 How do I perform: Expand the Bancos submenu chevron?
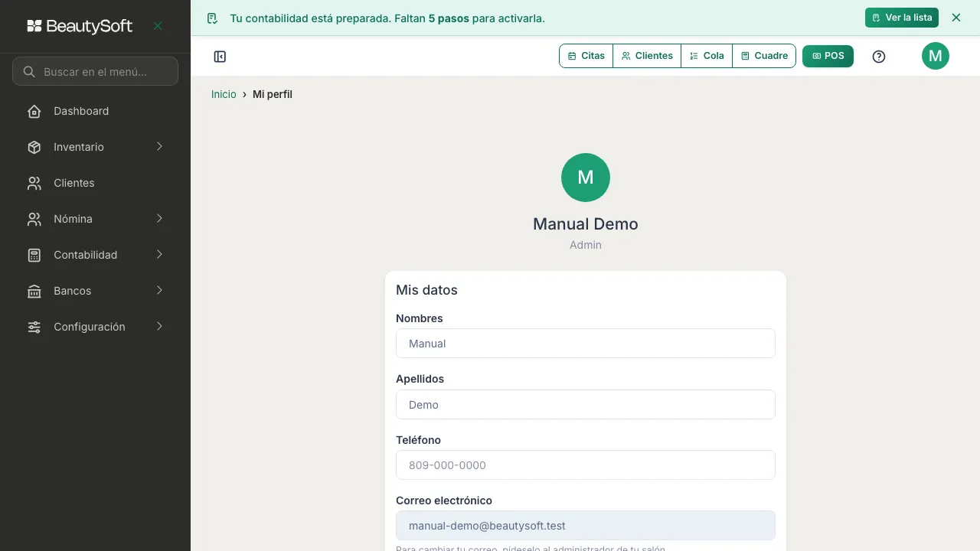pos(159,290)
